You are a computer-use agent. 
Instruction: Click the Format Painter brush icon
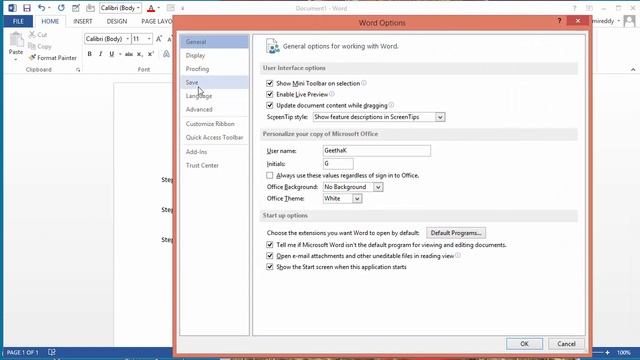32,58
